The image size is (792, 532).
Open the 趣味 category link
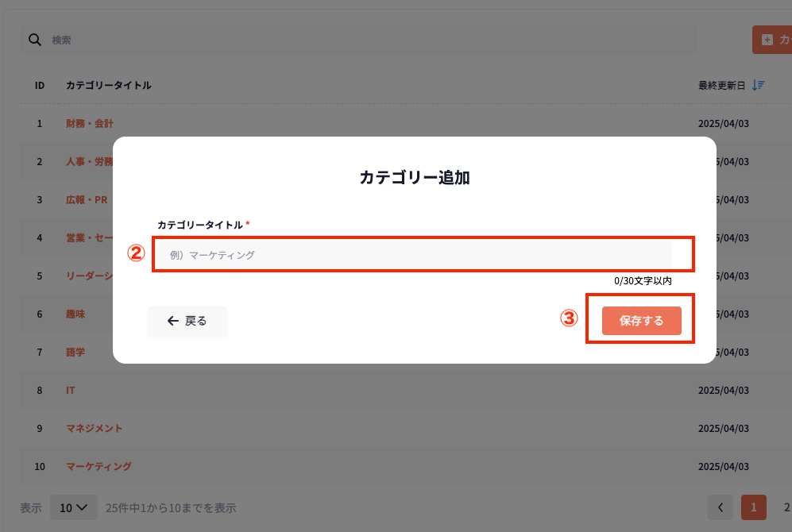pyautogui.click(x=75, y=314)
